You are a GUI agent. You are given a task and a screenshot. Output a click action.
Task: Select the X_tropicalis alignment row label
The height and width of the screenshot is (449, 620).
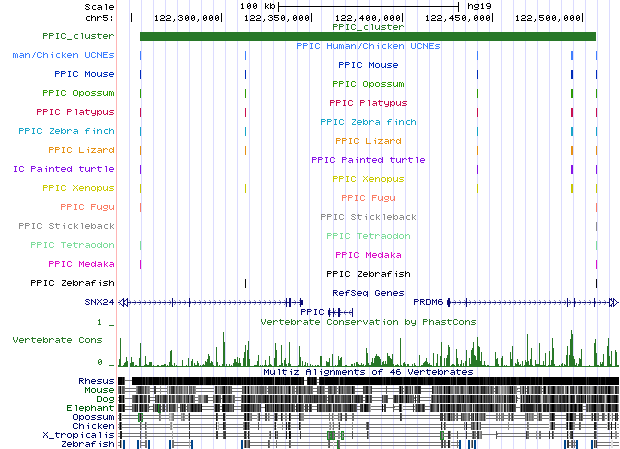78,435
